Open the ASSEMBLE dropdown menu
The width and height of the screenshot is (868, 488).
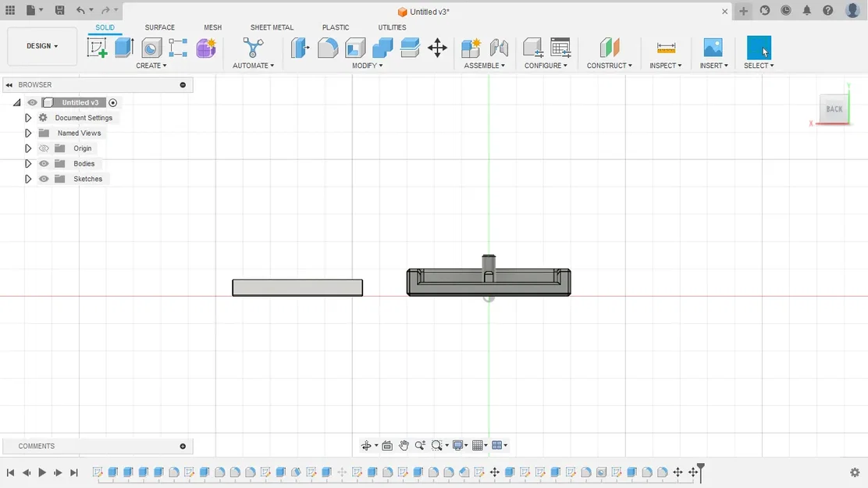[485, 66]
